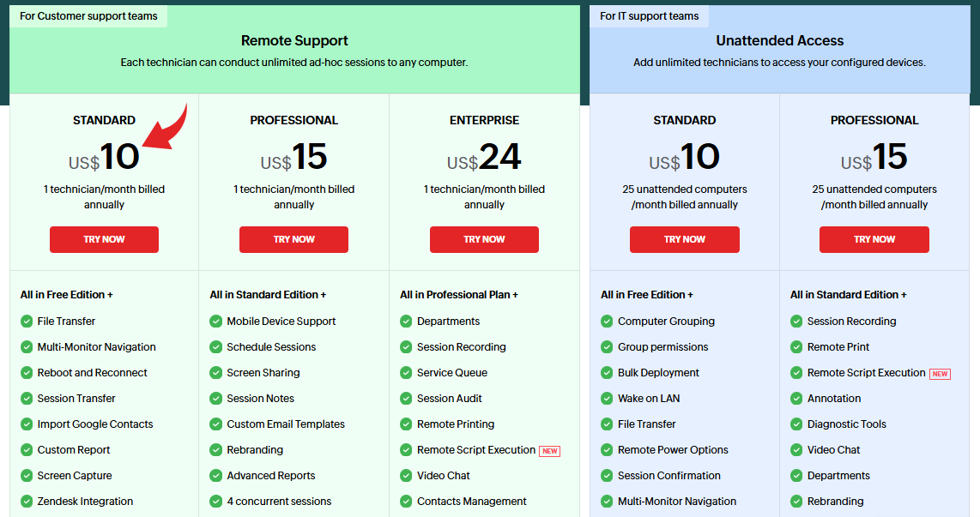
Task: Click the check icon beside Custom Email Templates
Action: [215, 424]
